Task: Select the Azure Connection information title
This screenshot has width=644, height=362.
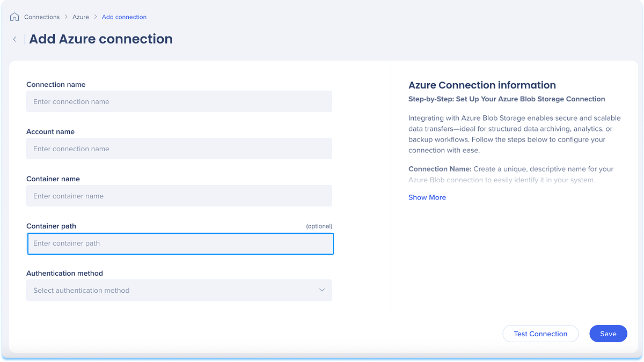Action: point(482,85)
